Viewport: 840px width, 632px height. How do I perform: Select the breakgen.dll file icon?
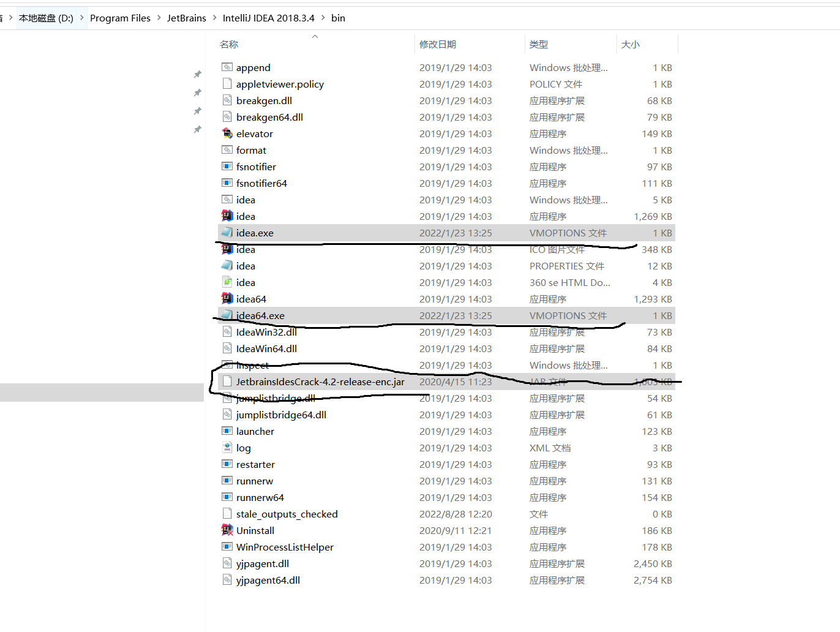tap(227, 100)
